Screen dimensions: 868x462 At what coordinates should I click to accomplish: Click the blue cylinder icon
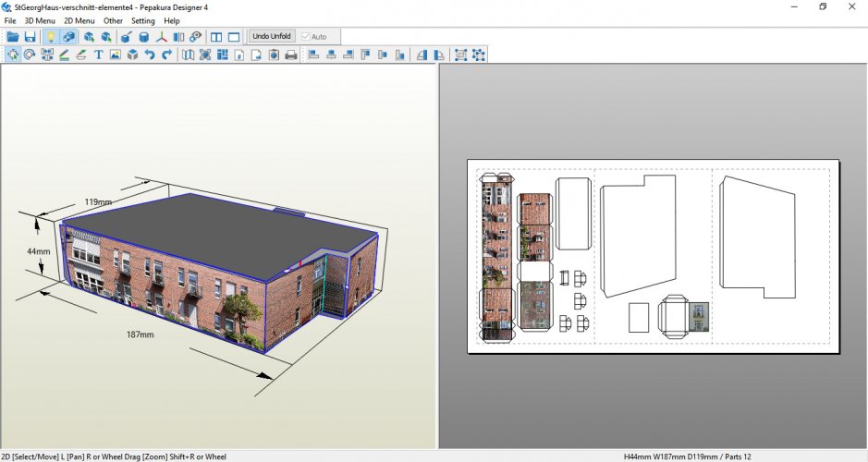click(144, 37)
